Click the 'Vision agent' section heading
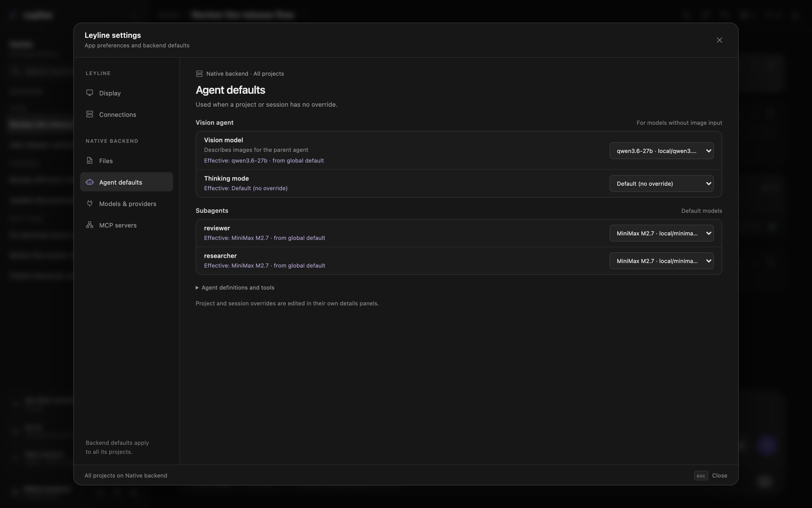The image size is (812, 508). point(214,123)
